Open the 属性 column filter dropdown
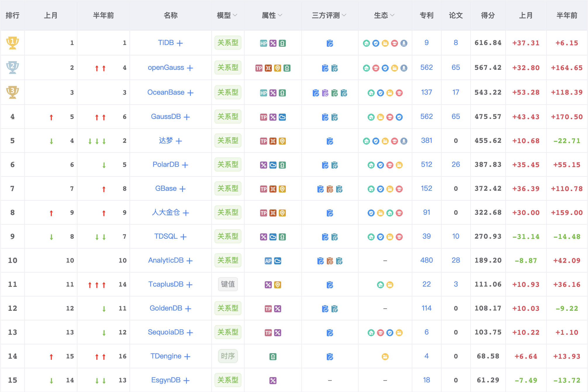The height and width of the screenshot is (392, 588). pyautogui.click(x=280, y=15)
